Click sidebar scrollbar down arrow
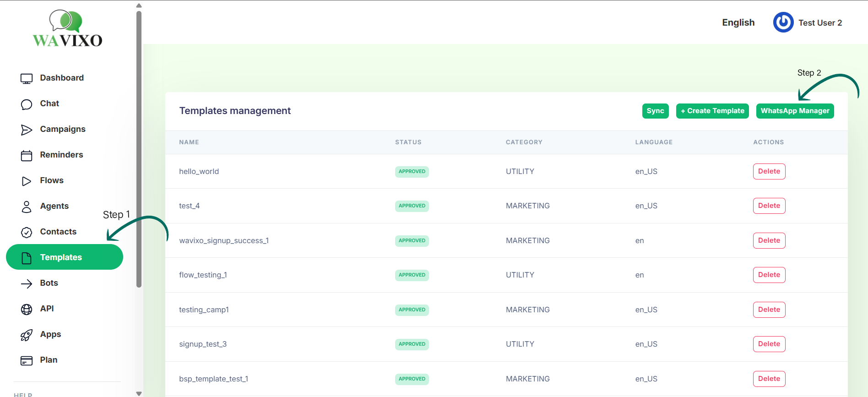The width and height of the screenshot is (868, 397). tap(139, 393)
